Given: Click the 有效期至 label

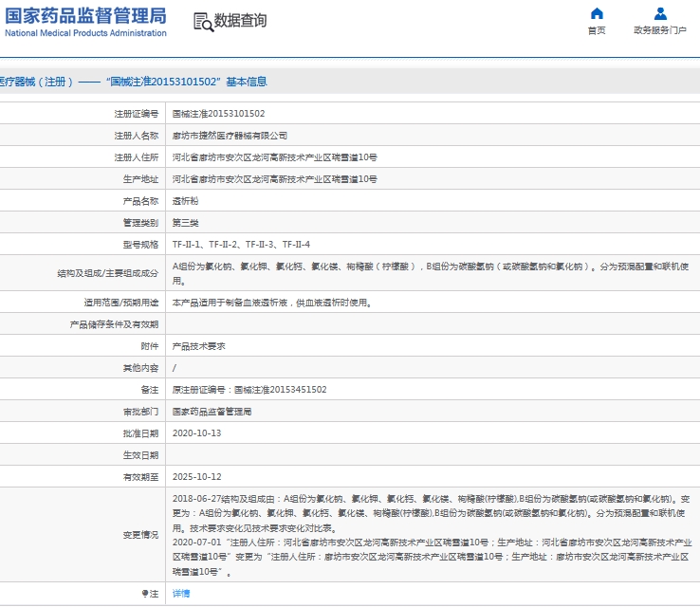Looking at the screenshot, I should pyautogui.click(x=140, y=477).
